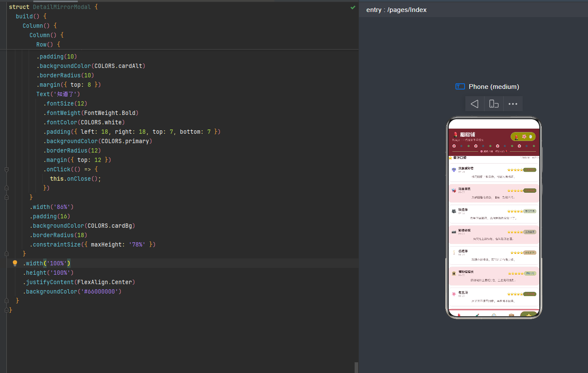Viewport: 588px width, 373px height.
Task: Click the '#66000000' color string
Action: click(100, 291)
